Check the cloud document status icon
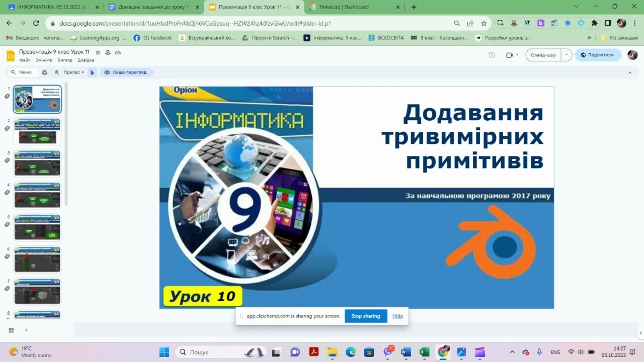 [x=118, y=52]
